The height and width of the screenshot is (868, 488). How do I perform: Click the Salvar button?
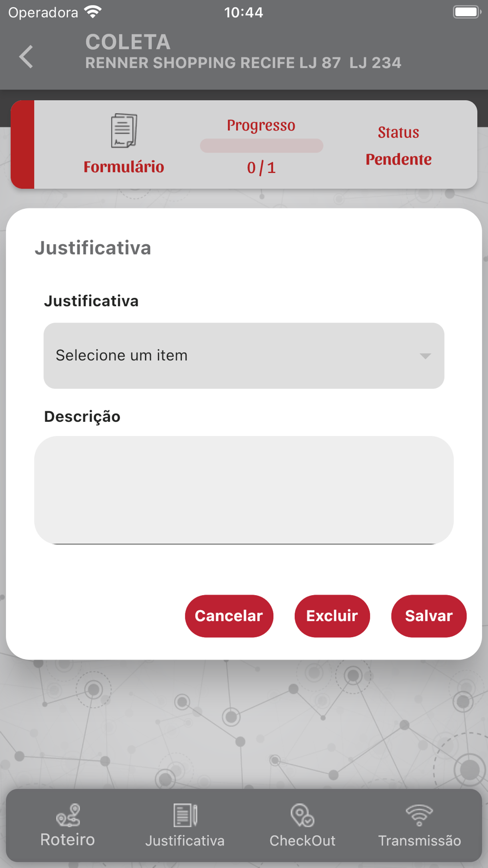[429, 616]
